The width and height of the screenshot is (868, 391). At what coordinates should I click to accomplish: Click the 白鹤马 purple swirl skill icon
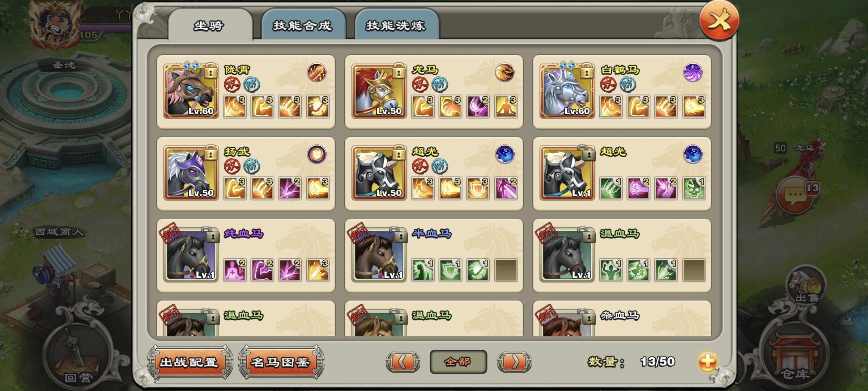693,72
